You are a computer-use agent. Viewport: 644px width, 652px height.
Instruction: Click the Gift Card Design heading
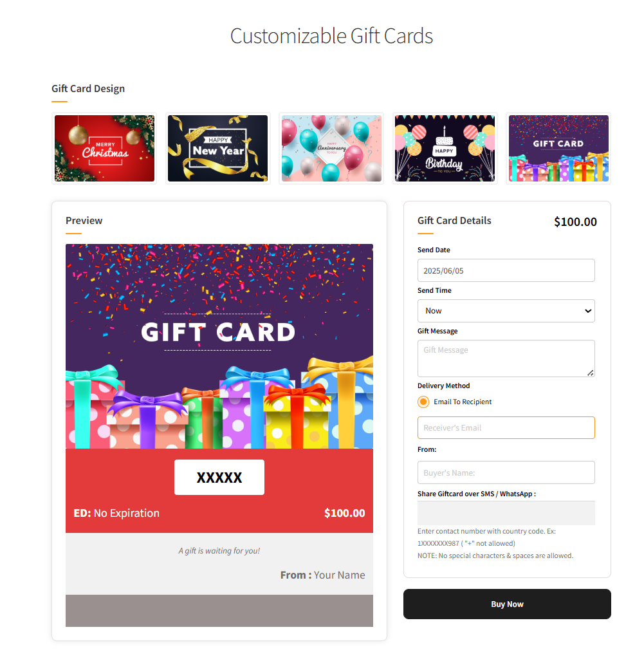click(x=88, y=89)
